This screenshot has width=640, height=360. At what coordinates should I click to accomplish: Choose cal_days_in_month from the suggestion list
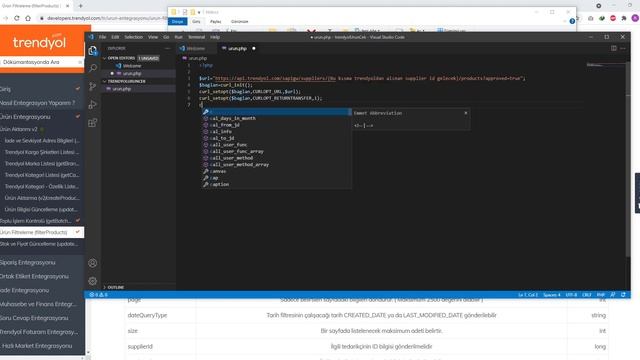[276, 118]
